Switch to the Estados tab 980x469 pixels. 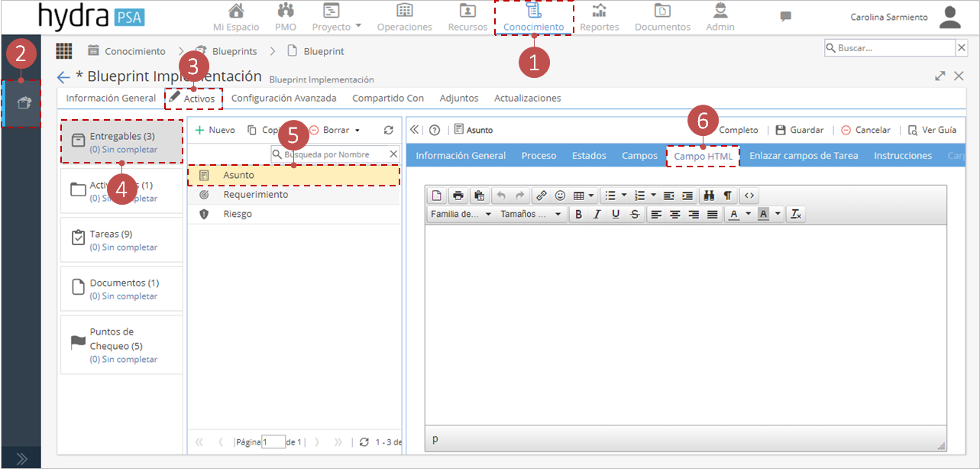(589, 156)
